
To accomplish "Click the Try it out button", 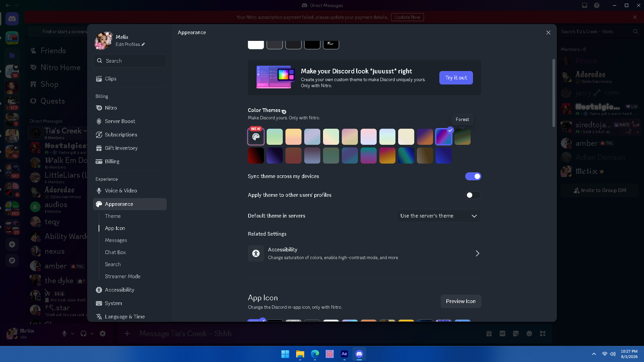I will 456,78.
